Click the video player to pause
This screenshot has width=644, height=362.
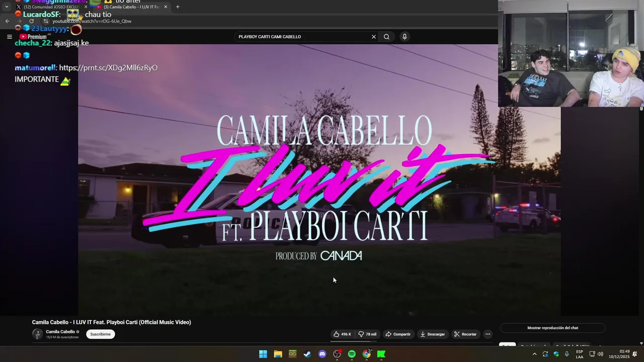[x=319, y=180]
